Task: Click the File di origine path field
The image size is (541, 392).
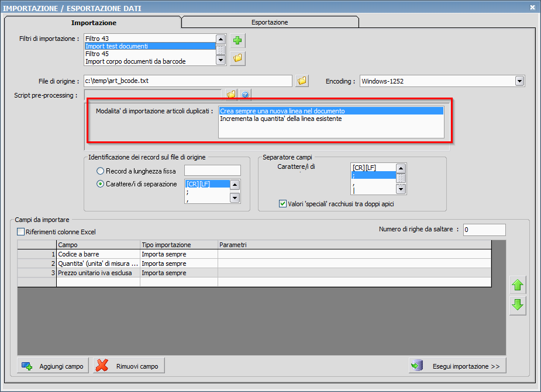Action: click(188, 81)
